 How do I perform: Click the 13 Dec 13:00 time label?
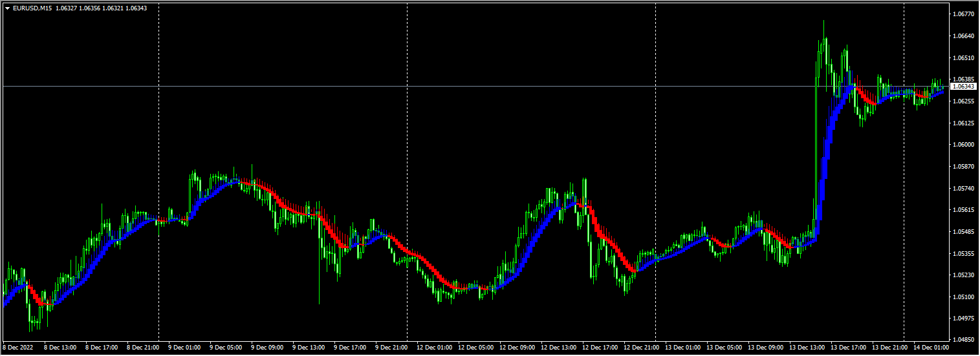point(807,348)
